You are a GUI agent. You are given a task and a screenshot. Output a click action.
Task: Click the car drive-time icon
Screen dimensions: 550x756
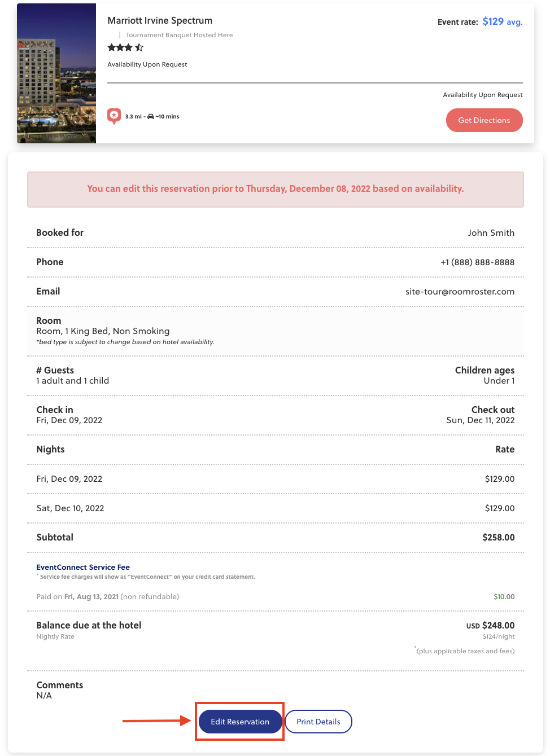click(x=151, y=117)
